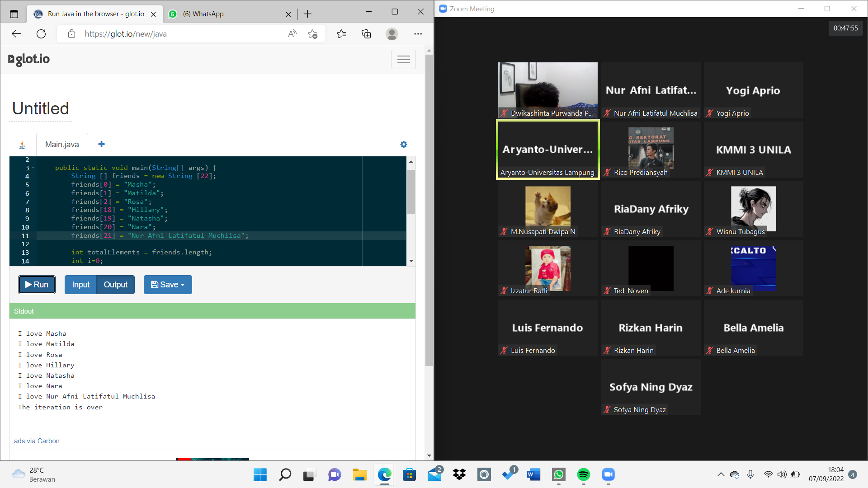Open the Save dropdown menu
868x488 pixels.
coord(168,285)
